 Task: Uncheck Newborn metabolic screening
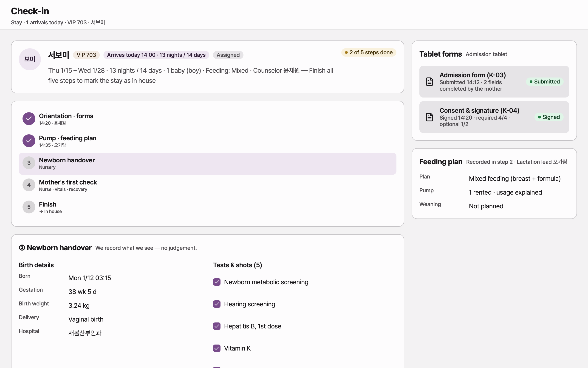click(x=217, y=282)
